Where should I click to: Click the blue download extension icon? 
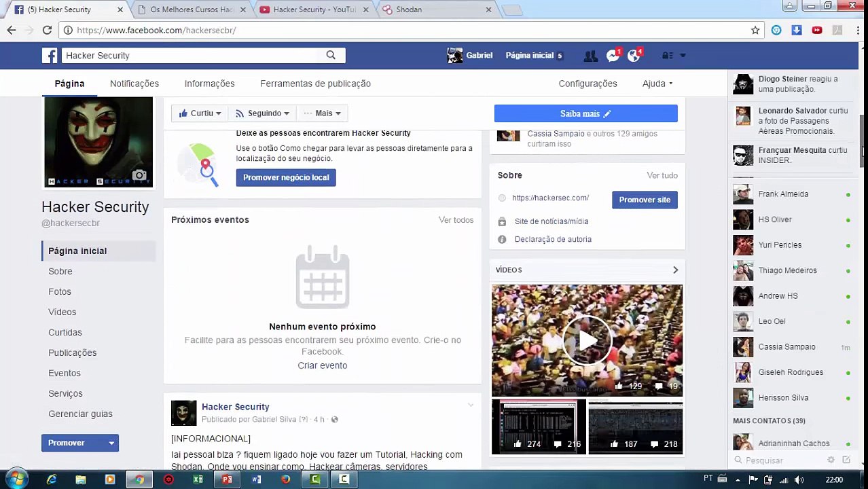coord(797,30)
